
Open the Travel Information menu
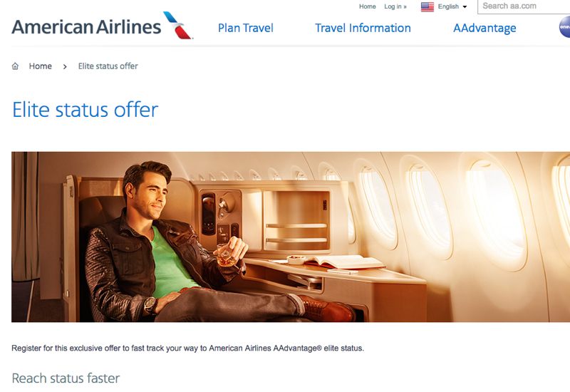(x=363, y=28)
